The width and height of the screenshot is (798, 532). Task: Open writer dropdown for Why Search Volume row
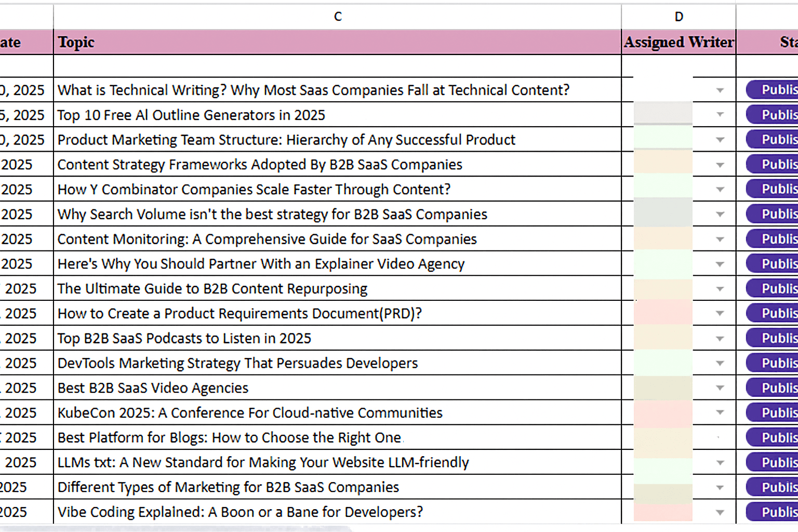pos(720,215)
